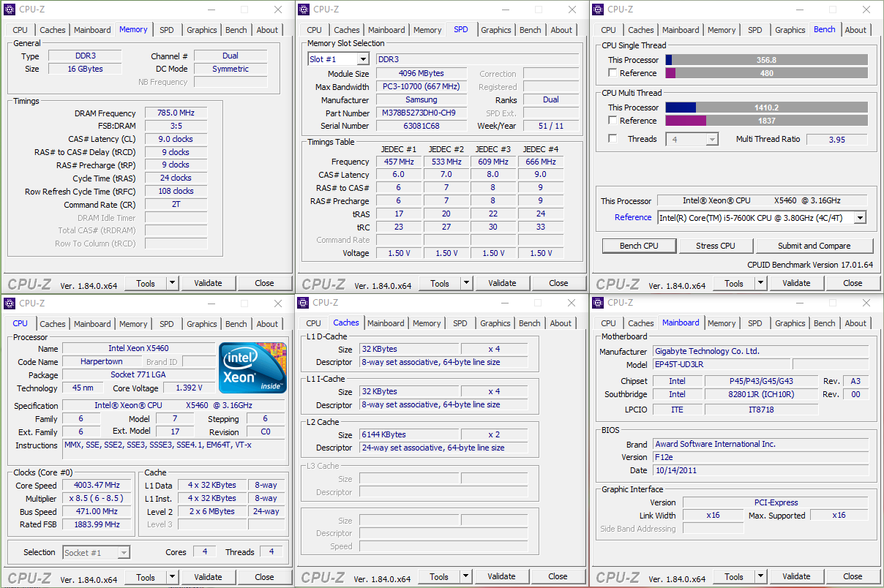Click CPU-Z app icon in Bench window title bar
Viewport: 884px width, 588px height.
coord(599,10)
